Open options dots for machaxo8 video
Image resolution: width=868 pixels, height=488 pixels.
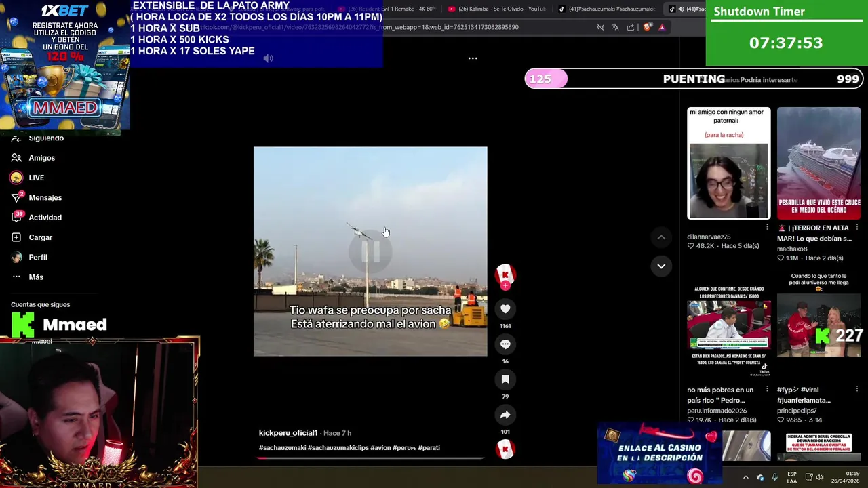857,228
